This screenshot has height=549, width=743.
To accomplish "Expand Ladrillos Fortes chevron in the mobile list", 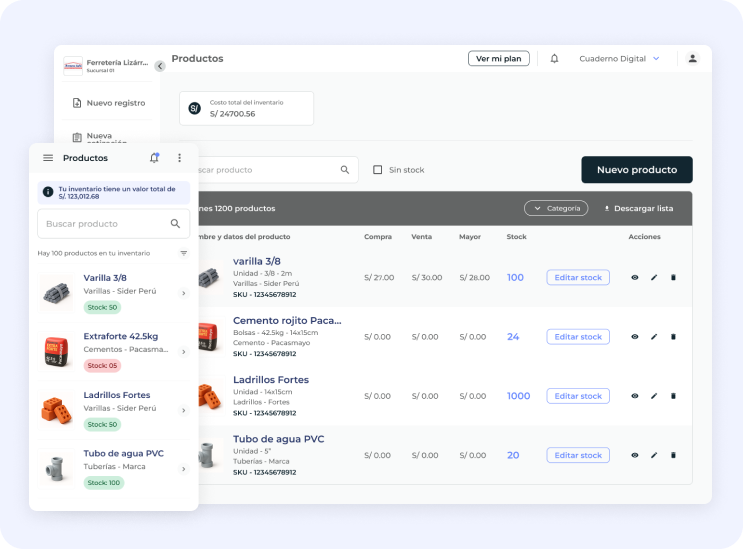I will click(x=184, y=411).
